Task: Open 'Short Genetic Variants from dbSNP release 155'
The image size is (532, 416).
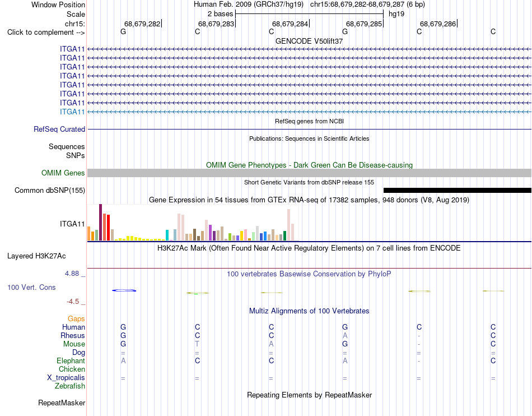Action: 309,182
